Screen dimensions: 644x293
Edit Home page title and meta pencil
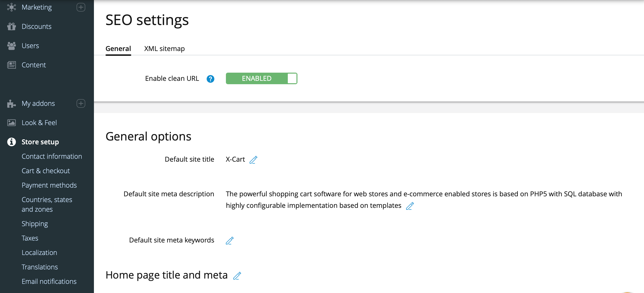(237, 275)
